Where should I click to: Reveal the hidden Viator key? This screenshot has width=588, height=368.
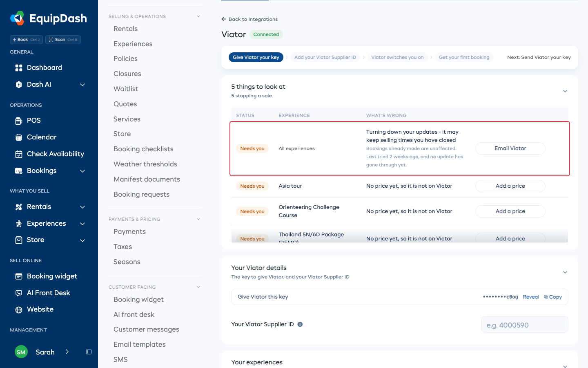tap(531, 297)
